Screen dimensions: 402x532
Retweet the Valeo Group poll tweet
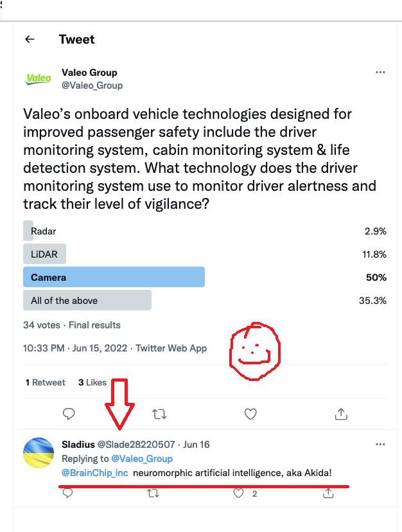(160, 414)
